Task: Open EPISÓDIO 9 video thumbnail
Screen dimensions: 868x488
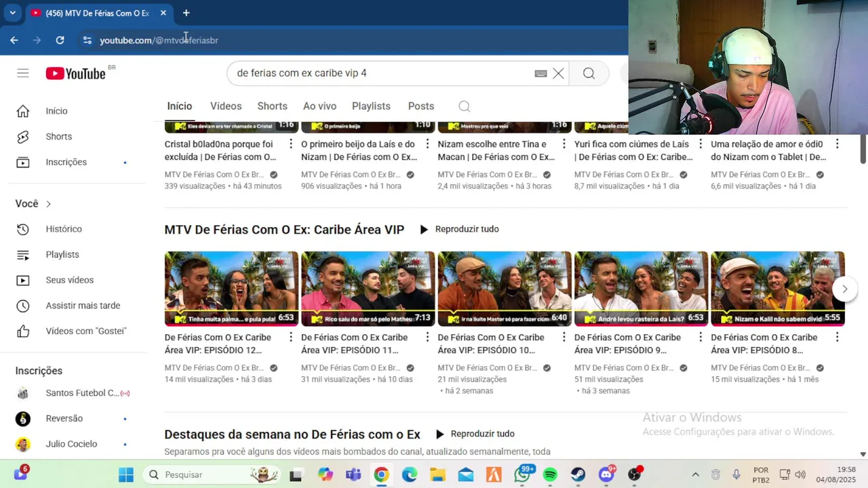Action: point(641,289)
